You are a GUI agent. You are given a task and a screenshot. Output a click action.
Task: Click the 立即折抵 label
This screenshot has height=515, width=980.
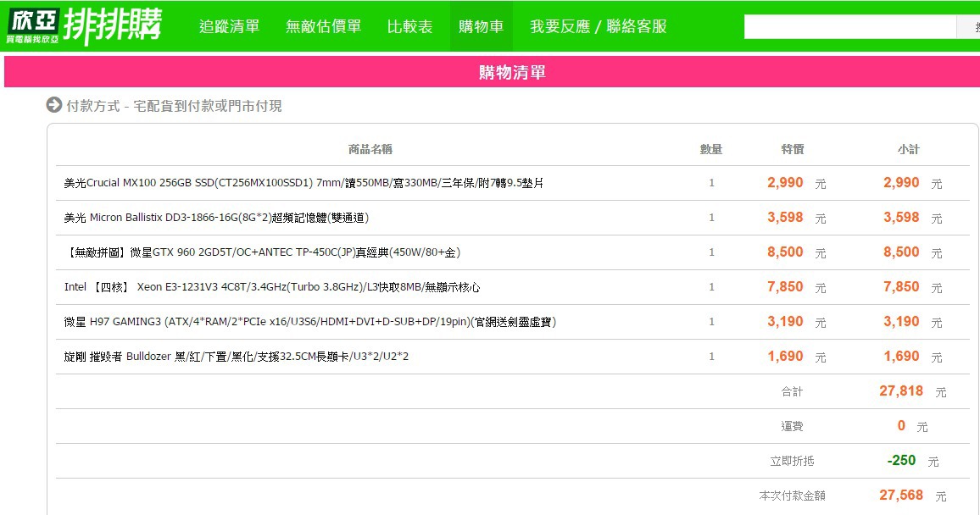click(x=792, y=461)
